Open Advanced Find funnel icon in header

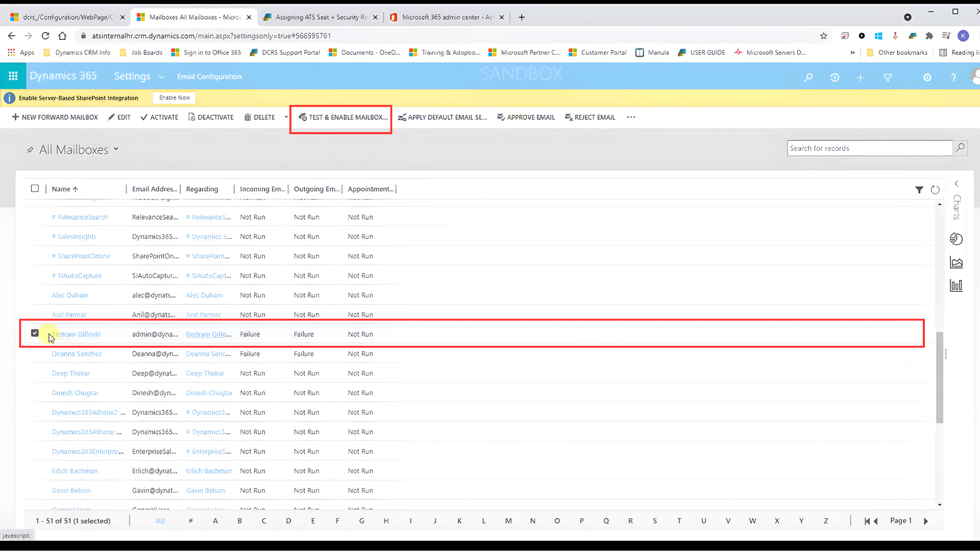(888, 77)
